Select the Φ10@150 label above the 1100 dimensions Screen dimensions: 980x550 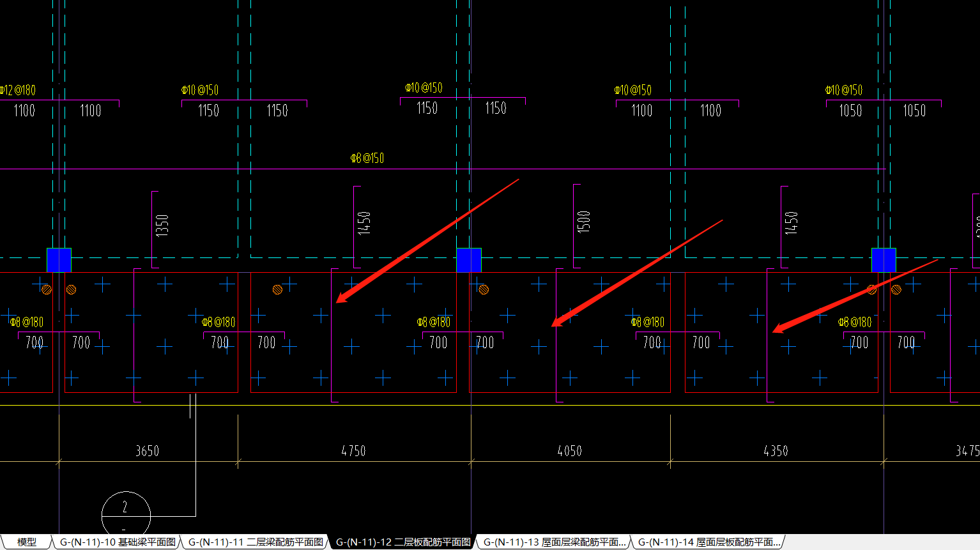point(633,90)
